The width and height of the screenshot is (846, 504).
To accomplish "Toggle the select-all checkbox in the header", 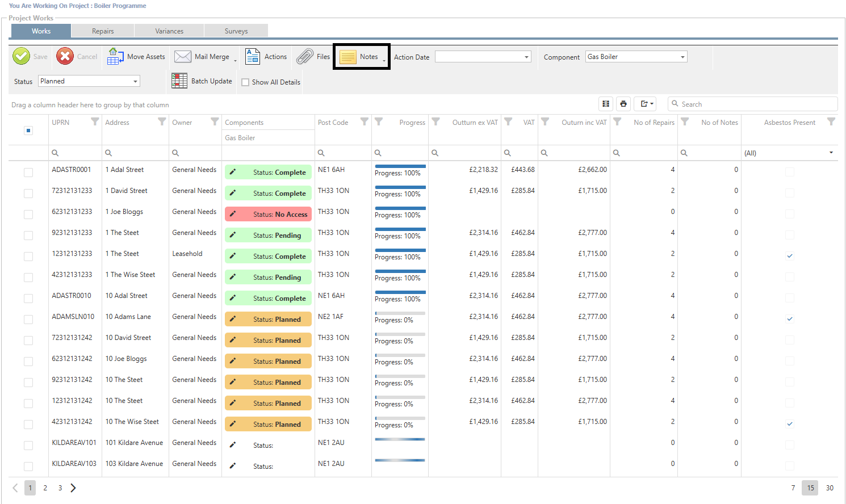I will pos(28,131).
